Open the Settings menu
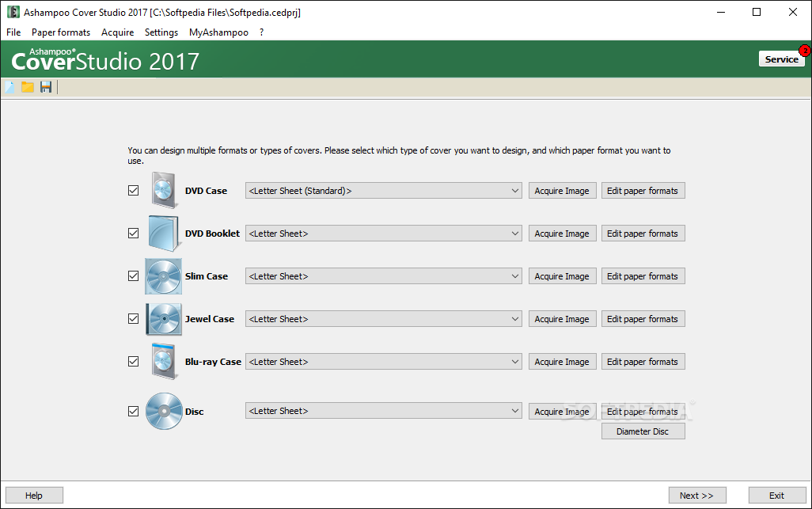Viewport: 812px width, 509px height. pos(161,32)
